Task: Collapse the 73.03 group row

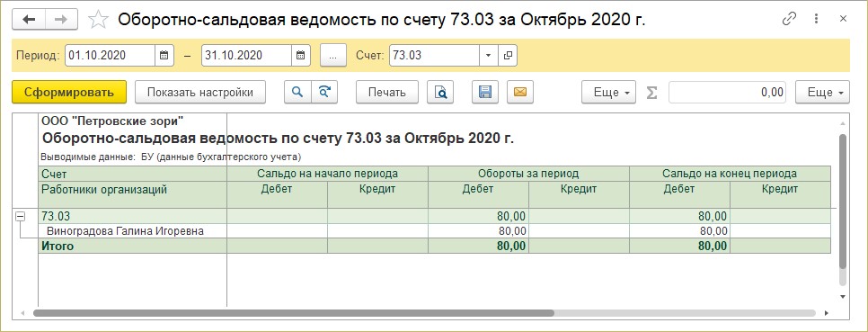Action: pos(20,217)
